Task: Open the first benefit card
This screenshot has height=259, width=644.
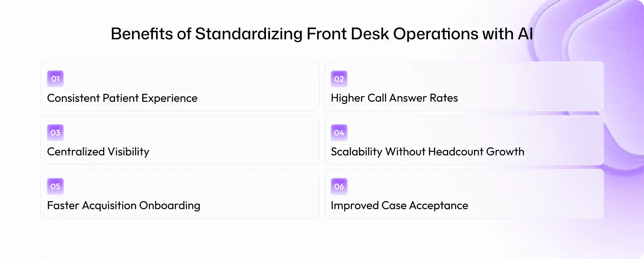Action: (x=180, y=86)
